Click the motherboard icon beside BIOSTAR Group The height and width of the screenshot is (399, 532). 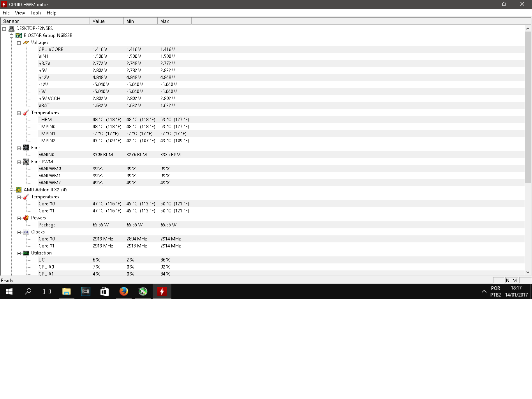point(19,35)
